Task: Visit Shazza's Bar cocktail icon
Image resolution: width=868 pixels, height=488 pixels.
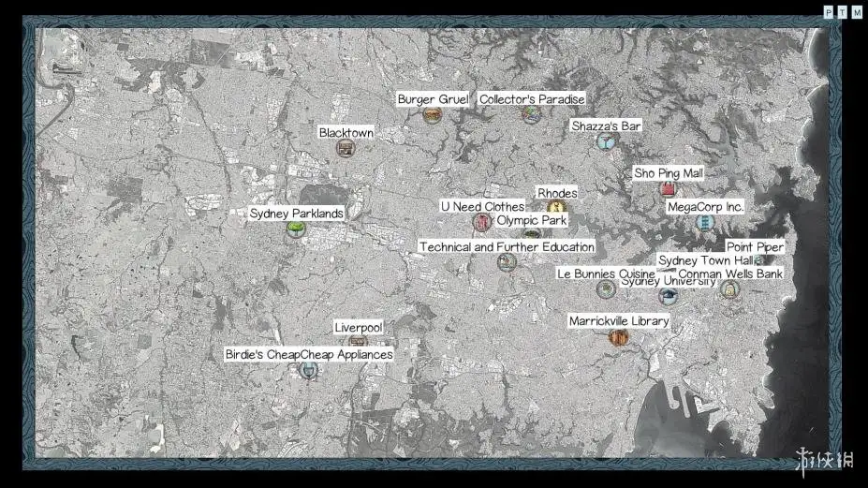Action: 606,141
